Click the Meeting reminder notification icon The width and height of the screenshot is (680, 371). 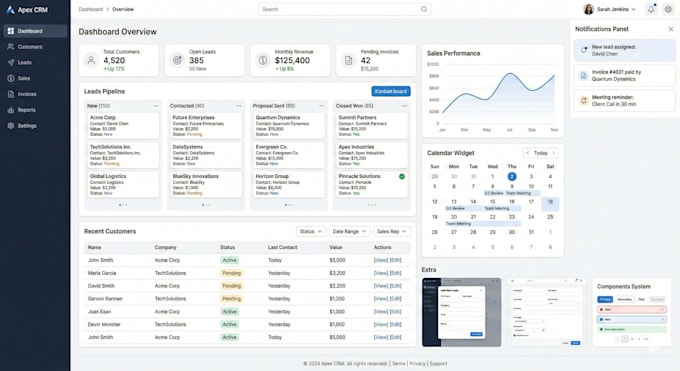584,101
